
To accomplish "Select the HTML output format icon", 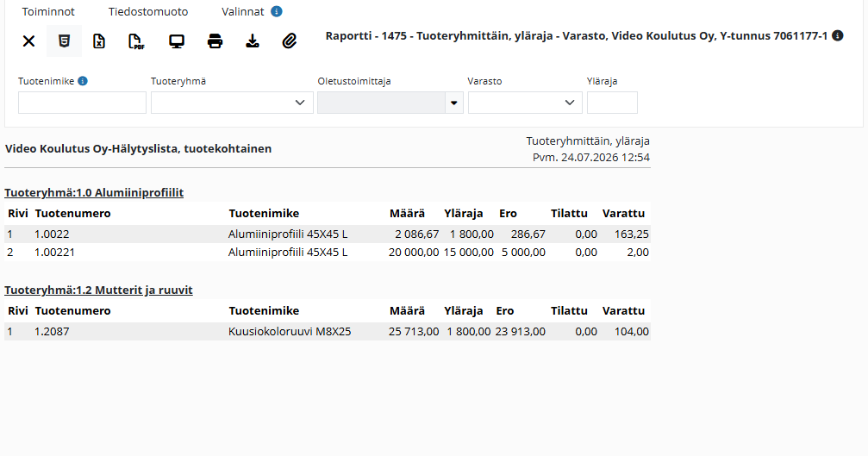I will (64, 41).
